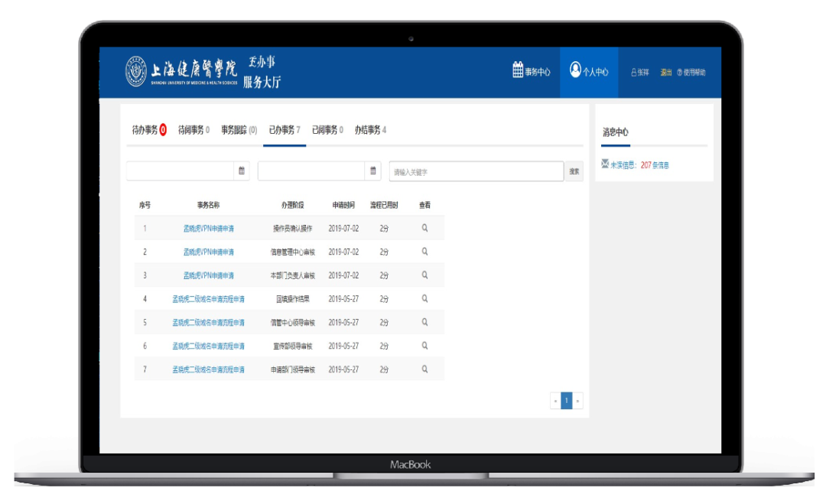Screen dimensions: 826x504
Task: Open 使用帮助 help in the header
Action: pyautogui.click(x=691, y=73)
